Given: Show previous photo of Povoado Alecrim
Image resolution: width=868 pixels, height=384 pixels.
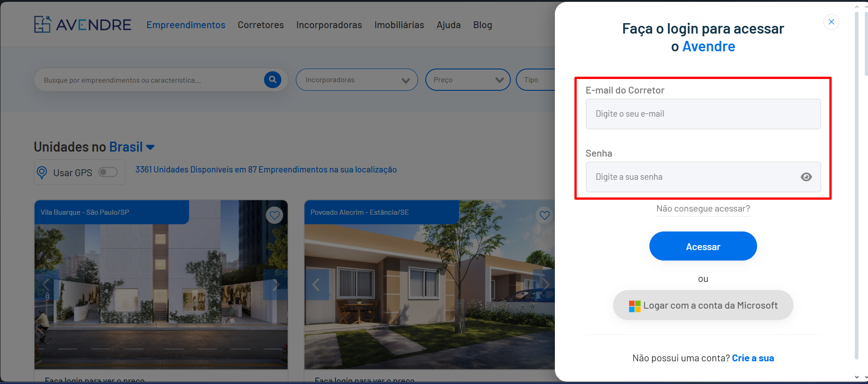Looking at the screenshot, I should [x=316, y=285].
